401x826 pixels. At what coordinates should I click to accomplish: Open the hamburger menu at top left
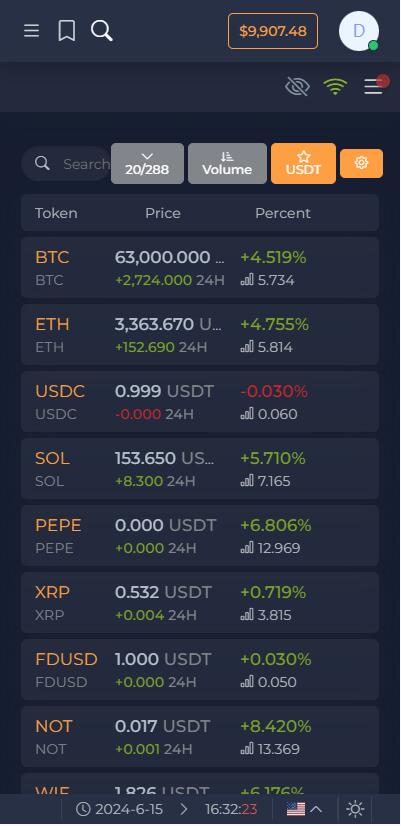click(x=32, y=31)
